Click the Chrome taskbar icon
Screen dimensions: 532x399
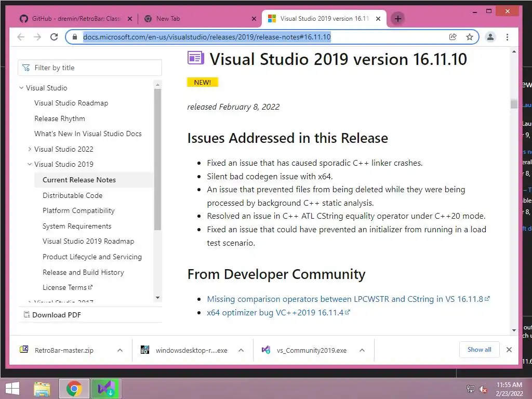(74, 389)
